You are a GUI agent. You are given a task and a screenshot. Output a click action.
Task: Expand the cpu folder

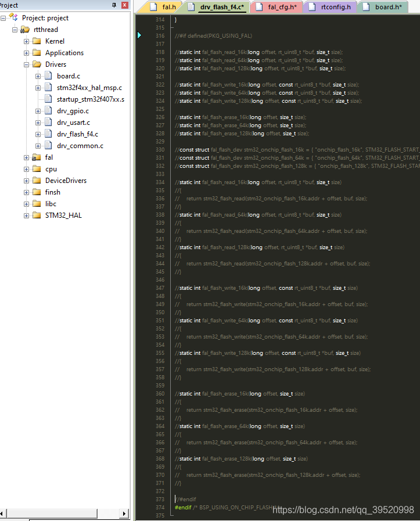(26, 170)
